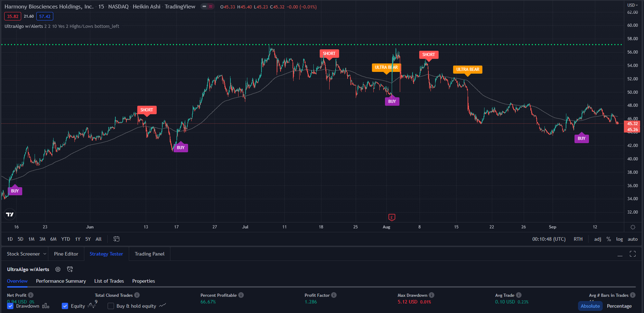Screen dimensions: 644x313
Task: Click the drawdown bar-chart icon beside Drawdown
Action: 45,306
